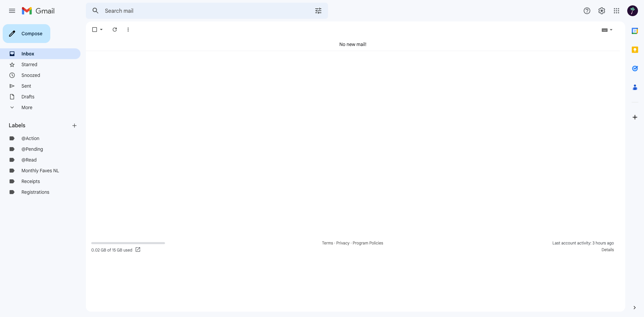Click the Terms link
This screenshot has height=317, width=644.
(x=327, y=243)
